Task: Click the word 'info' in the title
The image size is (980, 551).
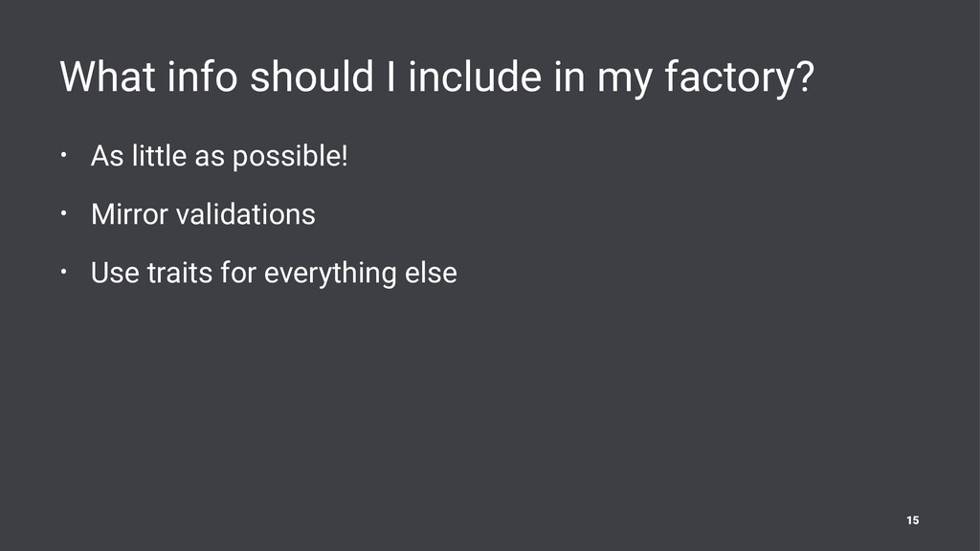Action: (202, 77)
